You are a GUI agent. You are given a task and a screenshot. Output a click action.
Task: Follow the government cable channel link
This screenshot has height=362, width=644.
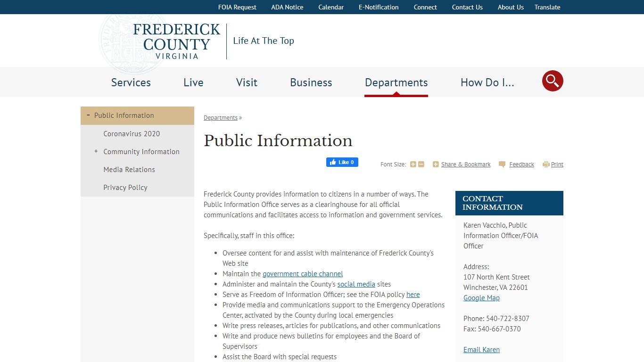[x=303, y=274]
